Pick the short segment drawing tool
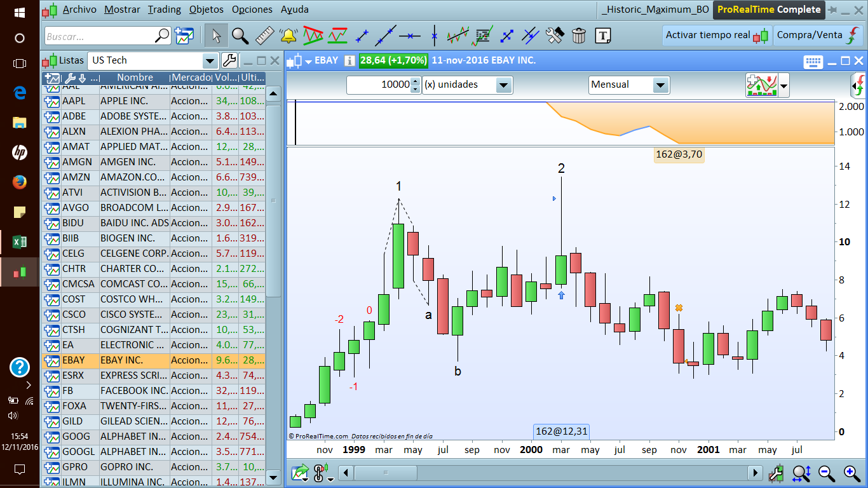This screenshot has height=488, width=868. click(x=362, y=36)
